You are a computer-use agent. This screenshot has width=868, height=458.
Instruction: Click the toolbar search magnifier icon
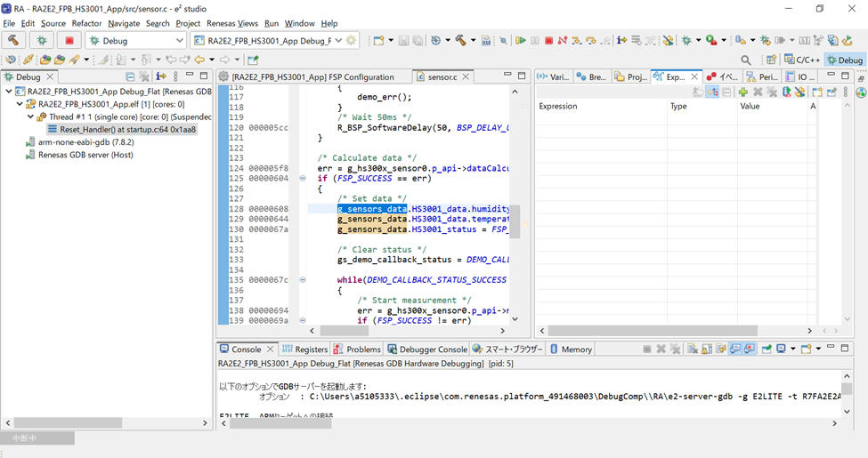[746, 60]
